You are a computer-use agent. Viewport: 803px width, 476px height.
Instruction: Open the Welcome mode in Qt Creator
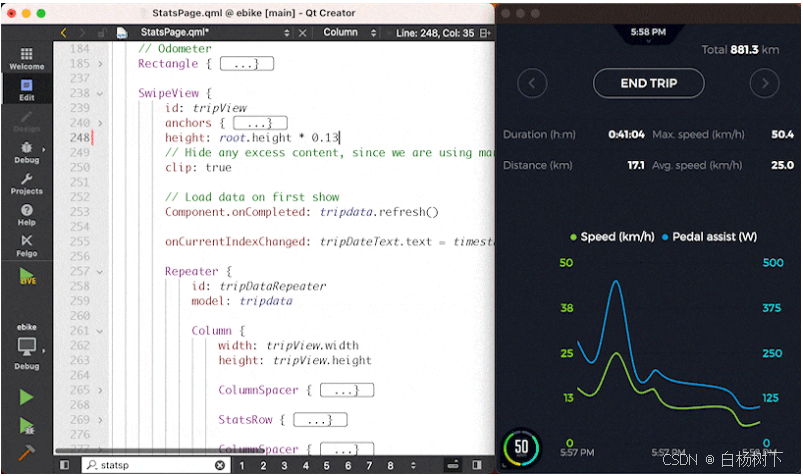coord(27,58)
